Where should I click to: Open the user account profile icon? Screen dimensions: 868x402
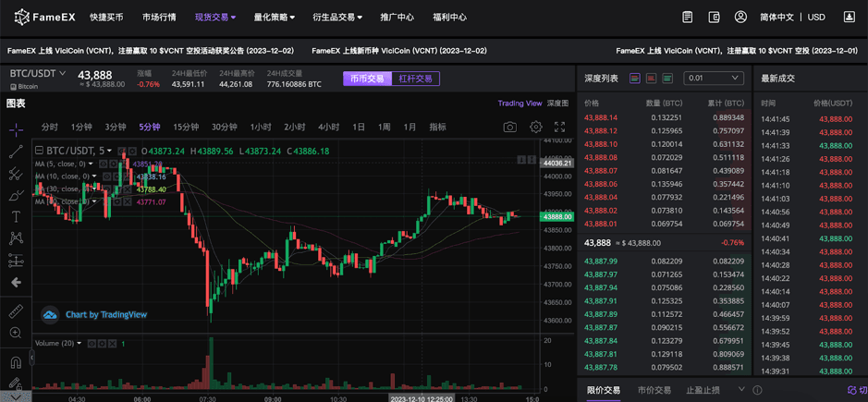point(740,18)
